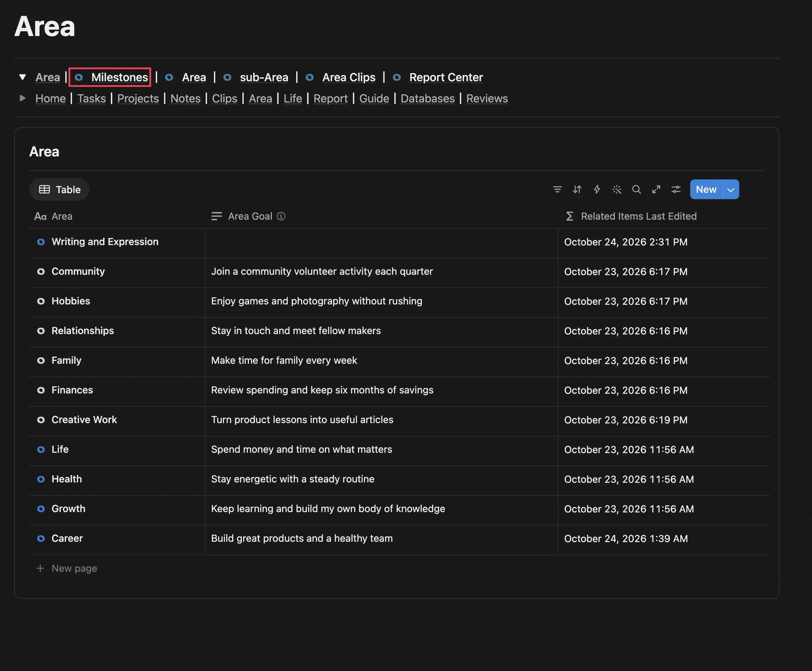Click info icon beside Area Goal
Viewport: 812px width, 671px height.
click(x=281, y=216)
